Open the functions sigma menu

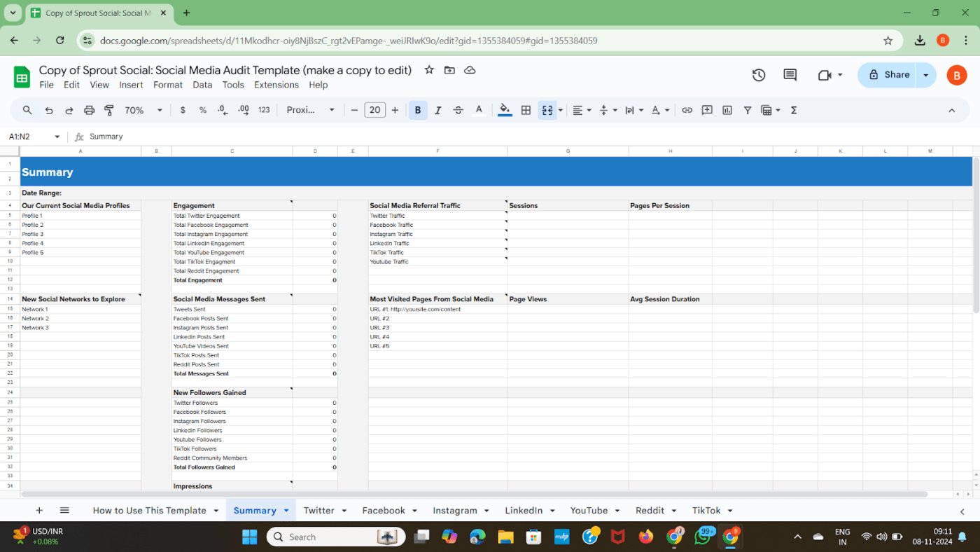click(x=794, y=110)
